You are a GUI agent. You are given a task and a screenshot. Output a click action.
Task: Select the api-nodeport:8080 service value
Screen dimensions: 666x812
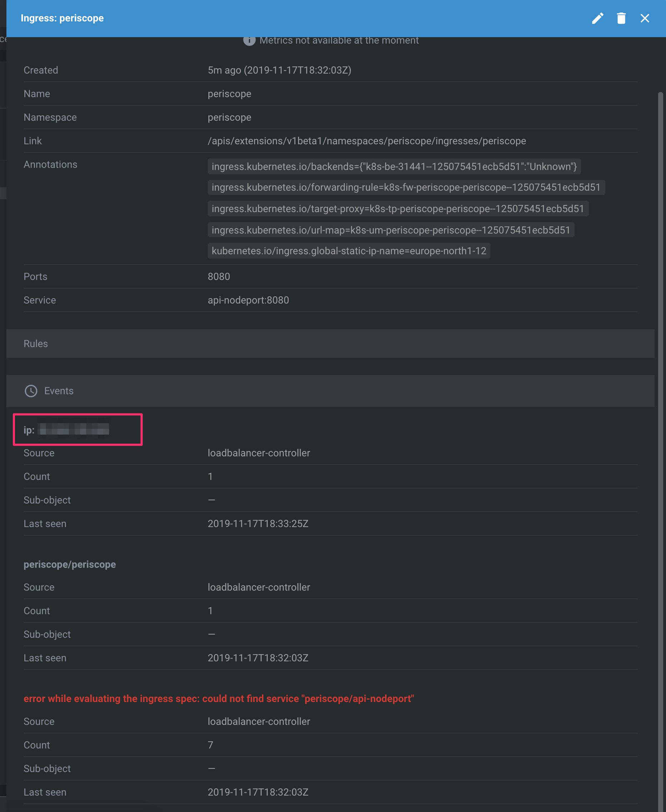click(x=248, y=300)
